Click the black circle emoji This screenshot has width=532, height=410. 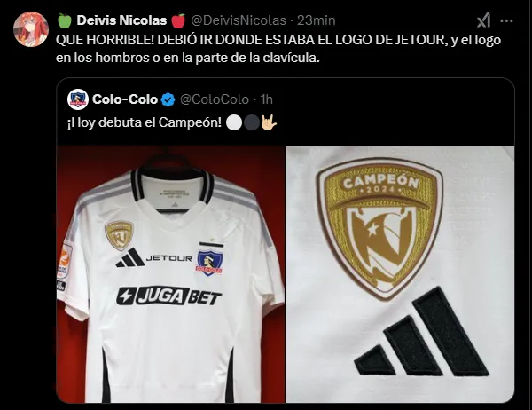pyautogui.click(x=252, y=123)
